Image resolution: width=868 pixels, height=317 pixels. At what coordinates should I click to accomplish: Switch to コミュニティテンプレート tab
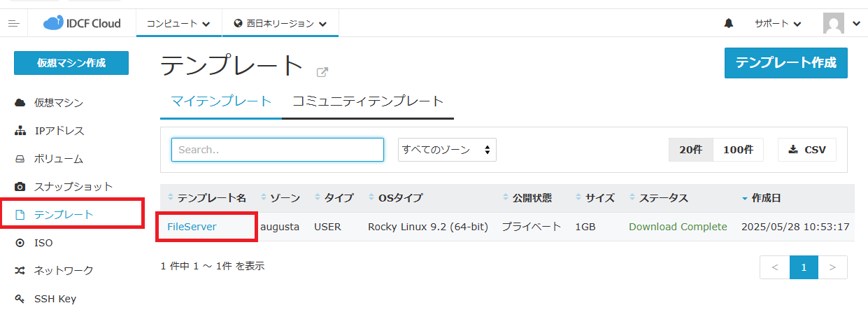368,101
